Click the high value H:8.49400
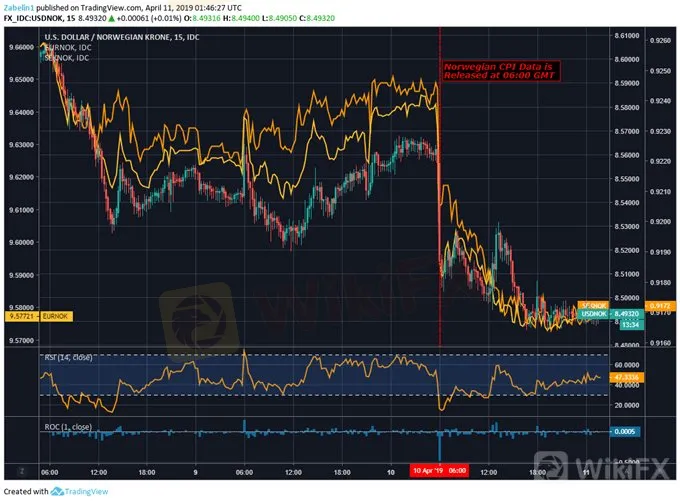Image resolution: width=680 pixels, height=502 pixels. click(241, 18)
